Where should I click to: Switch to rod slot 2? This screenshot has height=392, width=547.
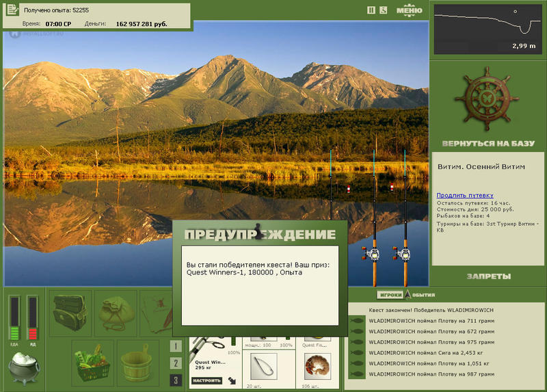(x=176, y=363)
